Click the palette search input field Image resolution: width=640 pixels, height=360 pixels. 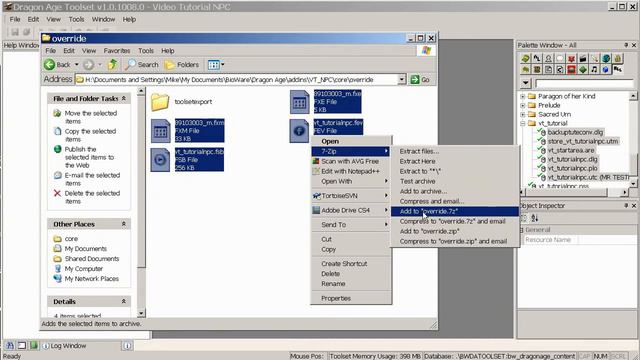pyautogui.click(x=584, y=83)
